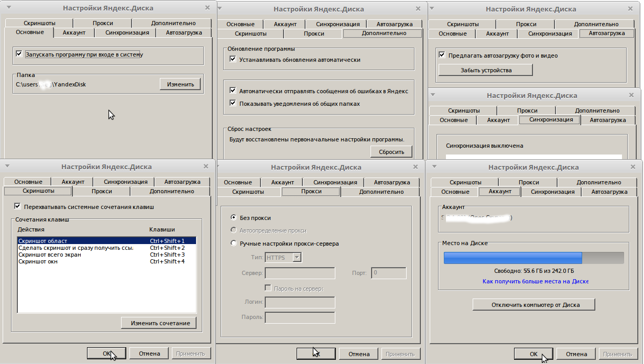
Task: Click the 'Действия' column header
Action: click(31, 229)
